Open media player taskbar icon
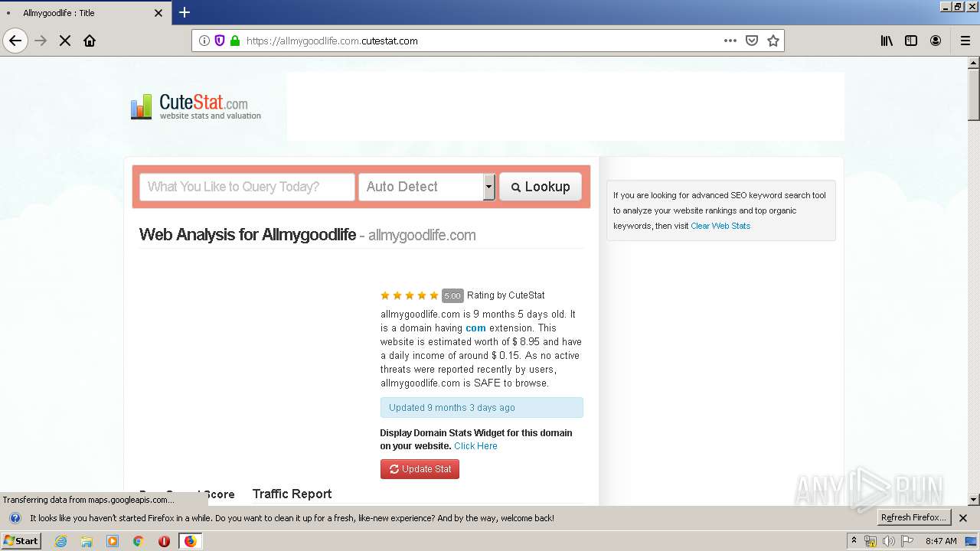980x551 pixels. pos(113,541)
